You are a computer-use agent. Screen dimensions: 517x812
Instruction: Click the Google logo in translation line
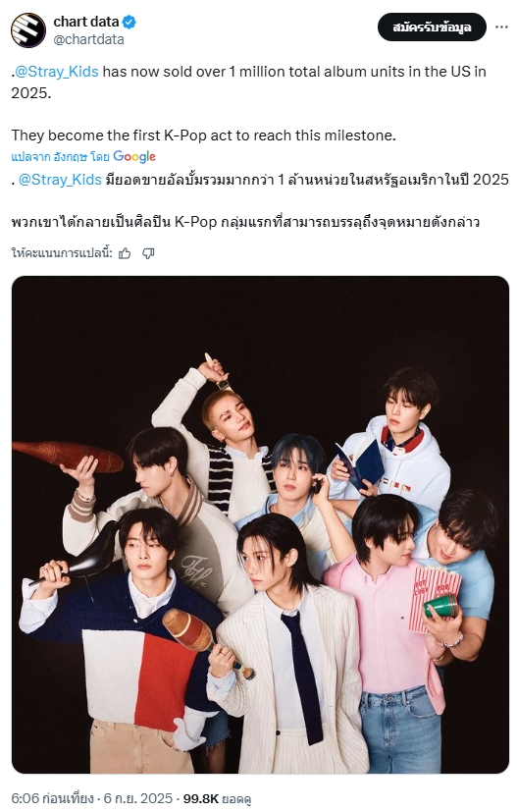(134, 156)
